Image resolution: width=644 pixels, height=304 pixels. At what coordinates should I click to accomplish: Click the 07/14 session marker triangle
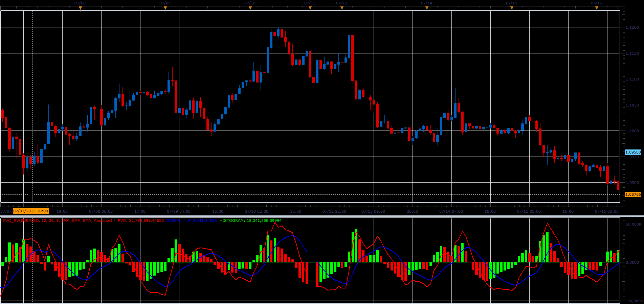pyautogui.click(x=427, y=9)
